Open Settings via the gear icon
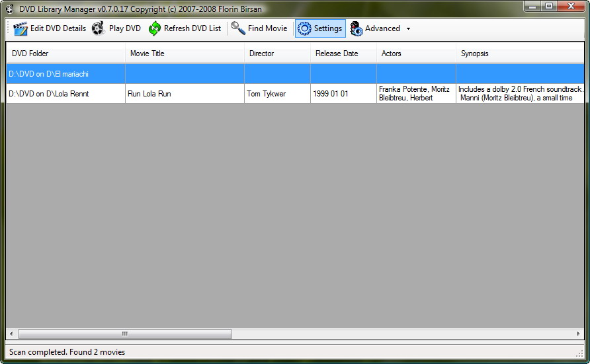 (x=304, y=28)
